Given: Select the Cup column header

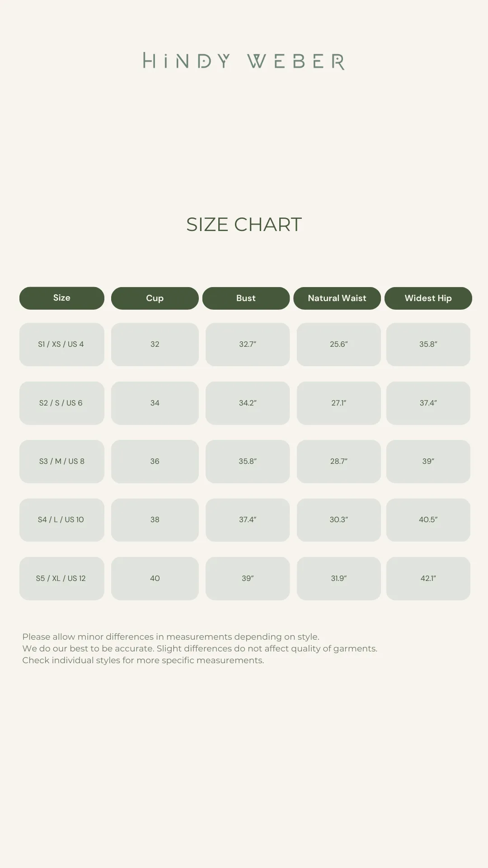Looking at the screenshot, I should (155, 298).
